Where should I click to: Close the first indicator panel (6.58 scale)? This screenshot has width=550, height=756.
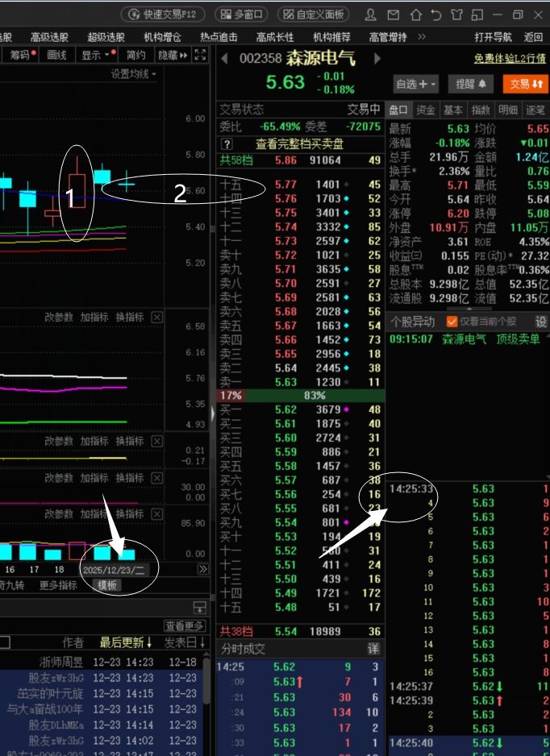tap(156, 318)
